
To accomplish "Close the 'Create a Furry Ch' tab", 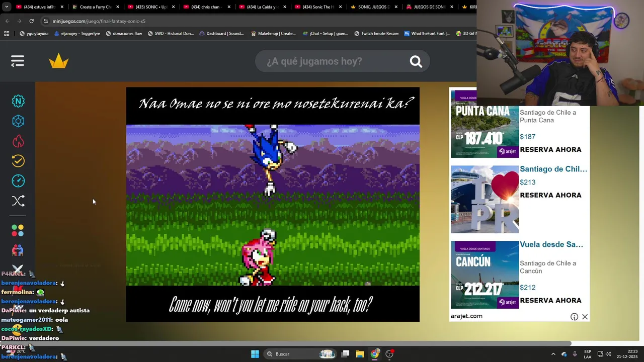I will [x=117, y=7].
